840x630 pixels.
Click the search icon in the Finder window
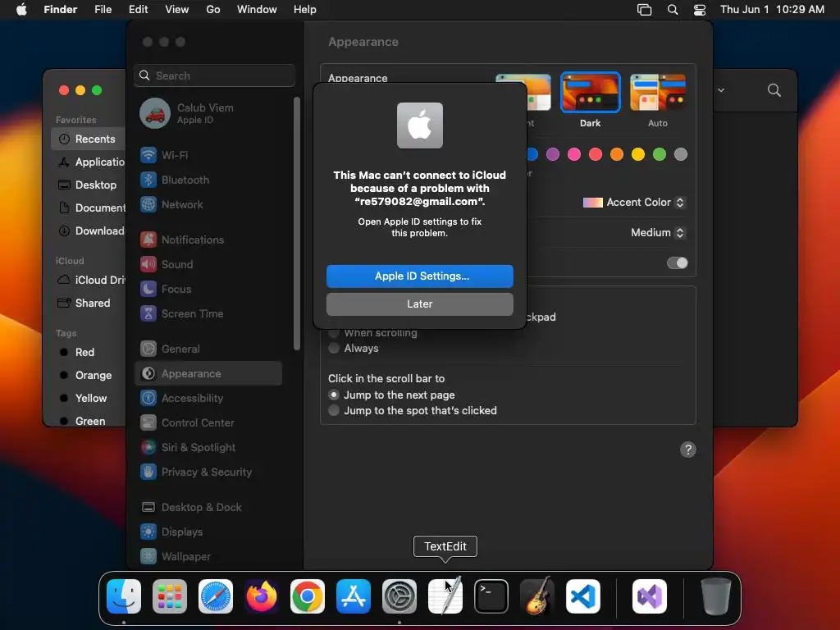pos(774,90)
